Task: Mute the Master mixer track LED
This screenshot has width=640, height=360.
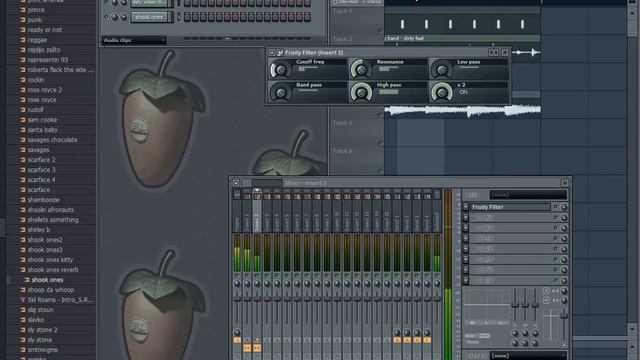Action: click(237, 276)
